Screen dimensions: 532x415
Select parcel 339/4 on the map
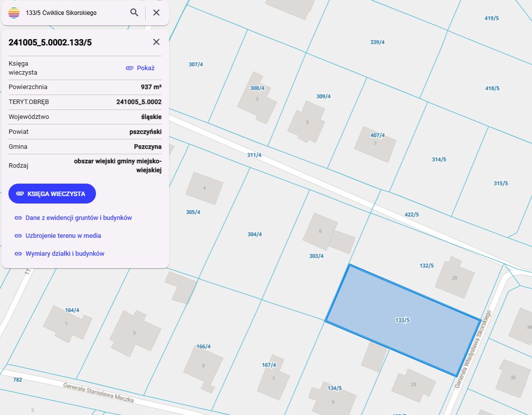coord(377,42)
